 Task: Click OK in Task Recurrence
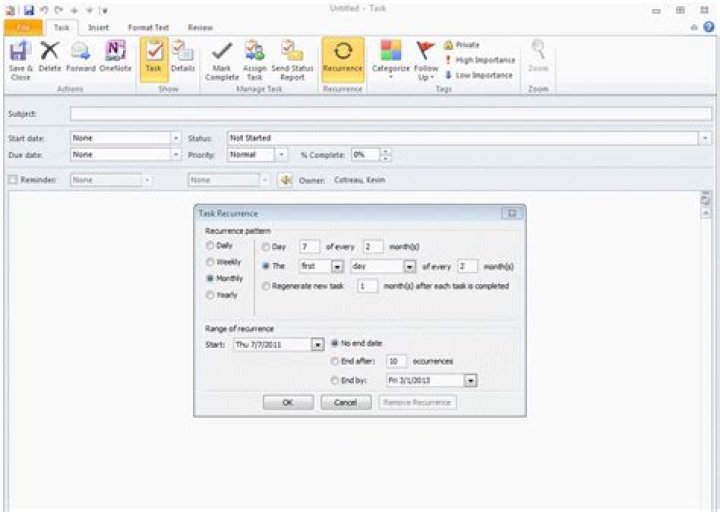[288, 403]
